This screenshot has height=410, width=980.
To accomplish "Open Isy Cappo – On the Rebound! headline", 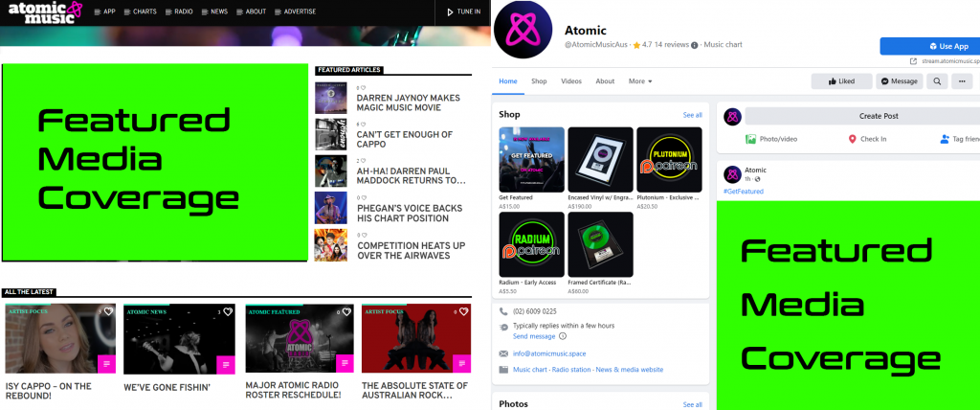I will click(x=48, y=391).
